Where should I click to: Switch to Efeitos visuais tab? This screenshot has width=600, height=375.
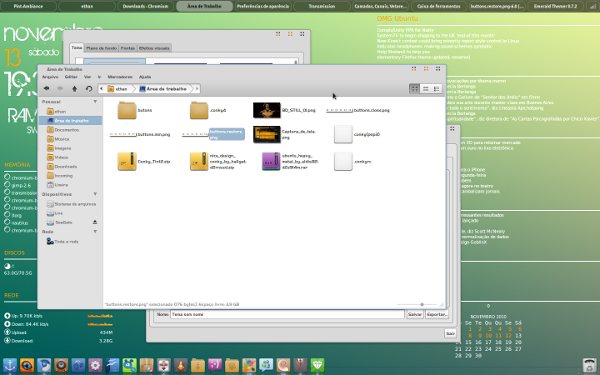(154, 48)
